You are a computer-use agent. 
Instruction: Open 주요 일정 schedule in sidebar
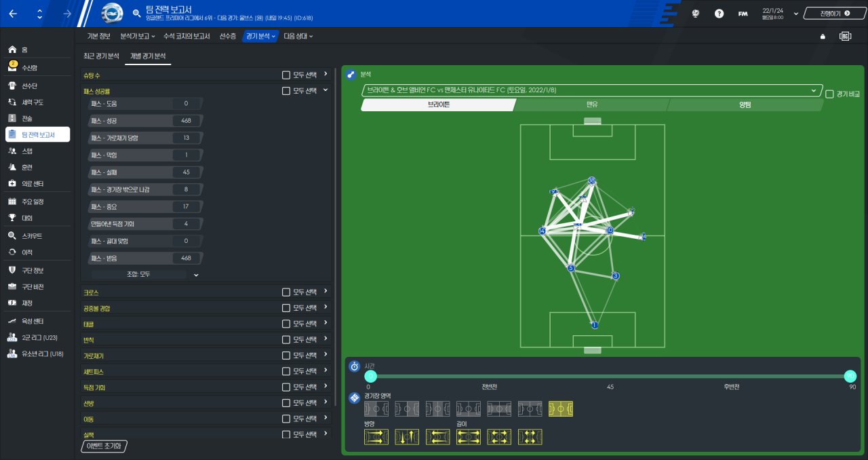point(37,202)
